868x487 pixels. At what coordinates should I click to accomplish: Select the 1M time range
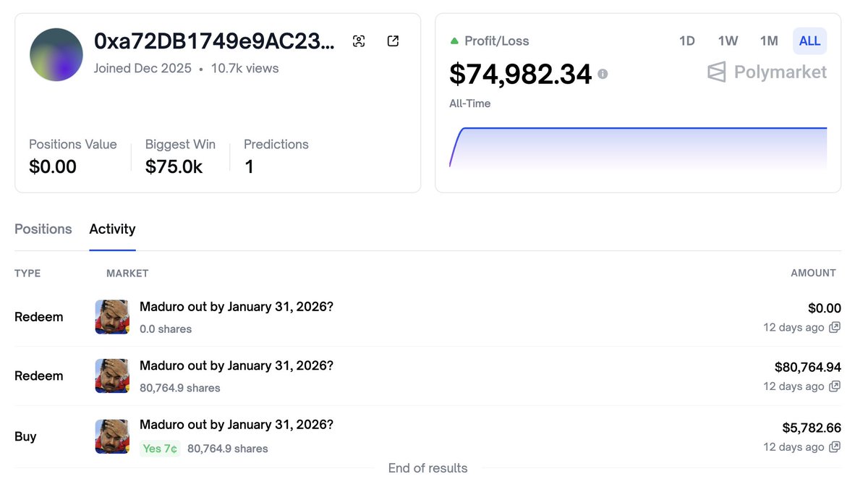769,41
